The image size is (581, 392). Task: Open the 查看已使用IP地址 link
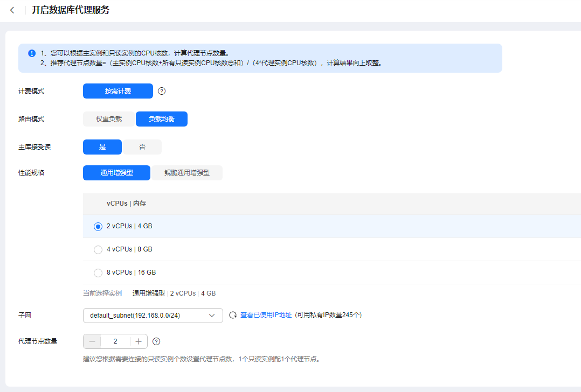[x=266, y=316]
